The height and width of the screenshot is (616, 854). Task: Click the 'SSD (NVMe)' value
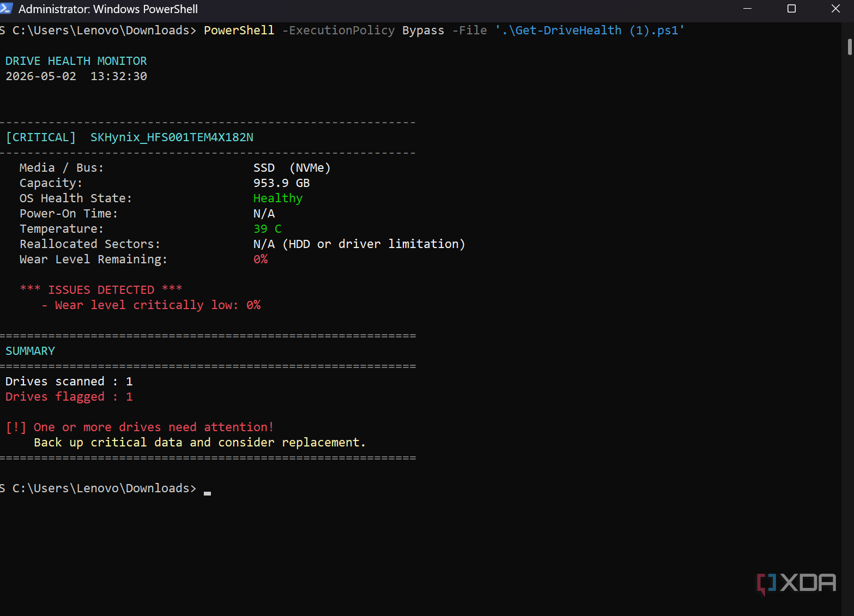292,168
